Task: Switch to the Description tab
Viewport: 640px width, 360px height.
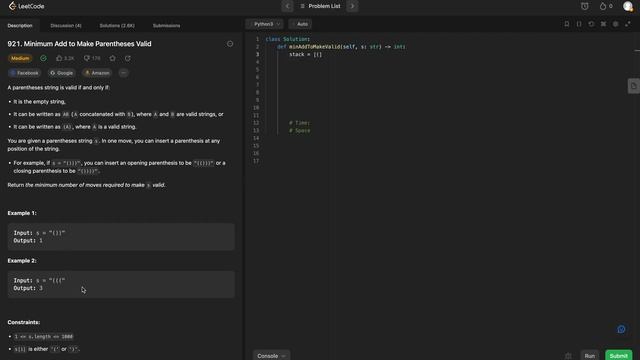Action: coord(20,25)
